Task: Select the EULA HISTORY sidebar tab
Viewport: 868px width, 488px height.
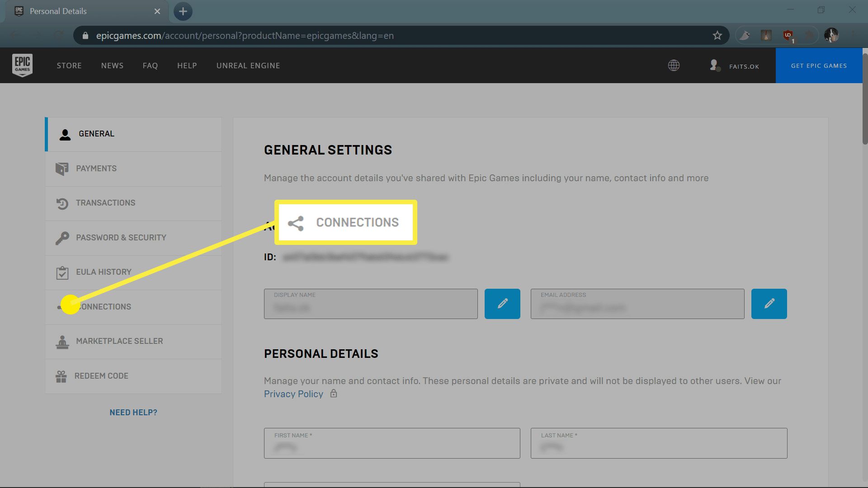Action: [x=133, y=272]
